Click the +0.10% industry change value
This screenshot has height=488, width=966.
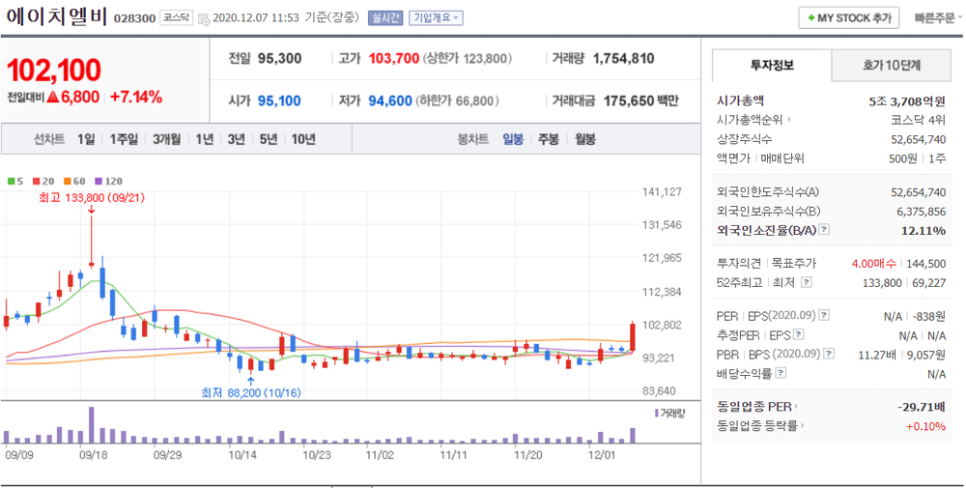coord(925,426)
